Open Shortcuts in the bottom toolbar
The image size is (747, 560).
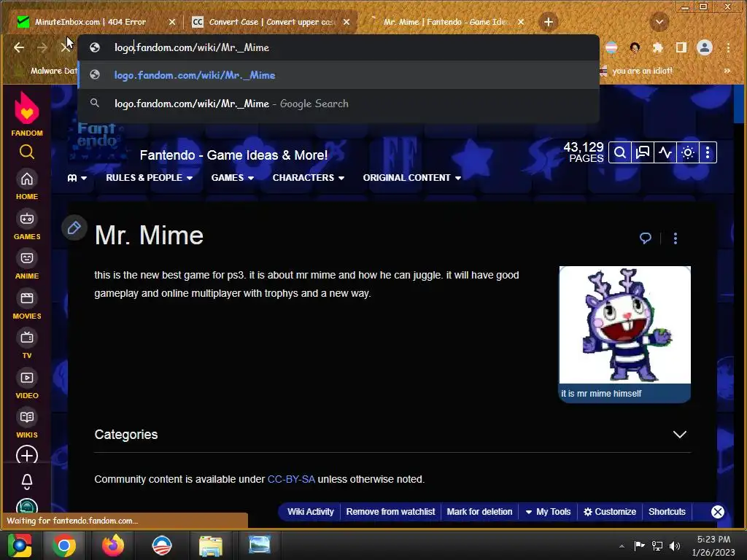pos(667,512)
